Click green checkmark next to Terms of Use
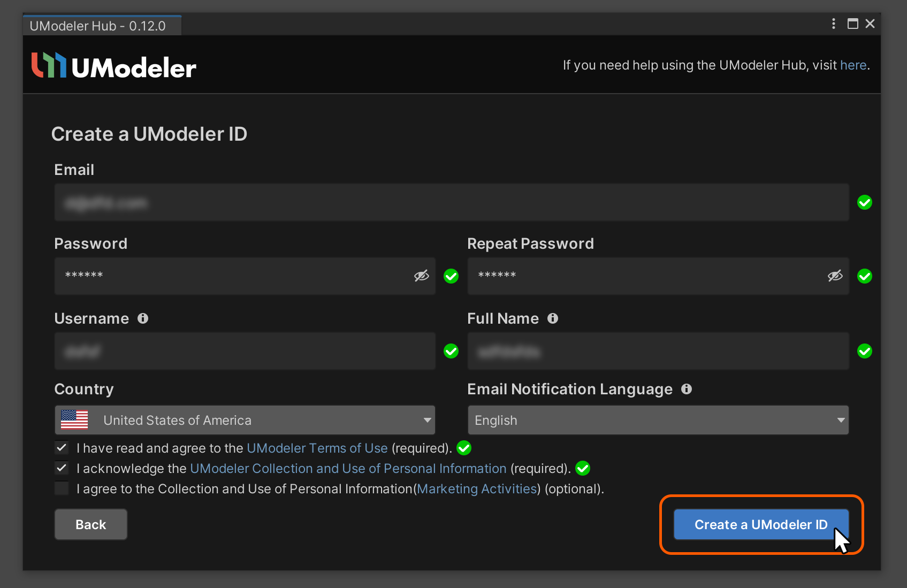Viewport: 907px width, 588px height. pyautogui.click(x=464, y=448)
